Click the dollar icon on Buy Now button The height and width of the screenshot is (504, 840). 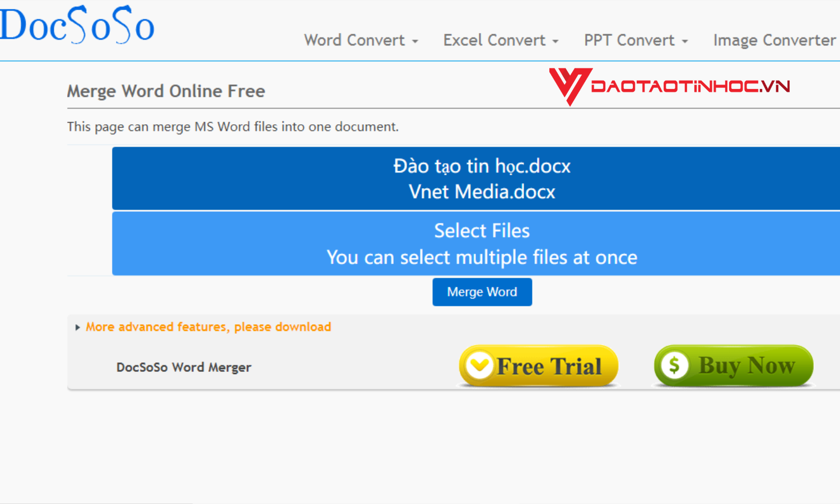pyautogui.click(x=675, y=366)
